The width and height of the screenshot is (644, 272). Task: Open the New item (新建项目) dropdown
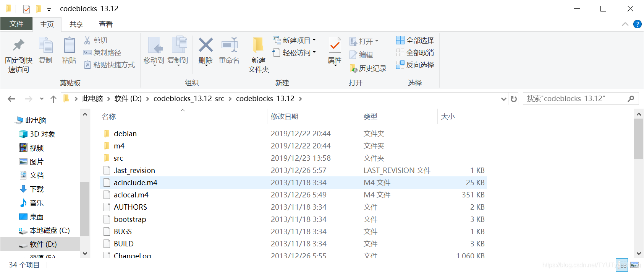pyautogui.click(x=294, y=40)
